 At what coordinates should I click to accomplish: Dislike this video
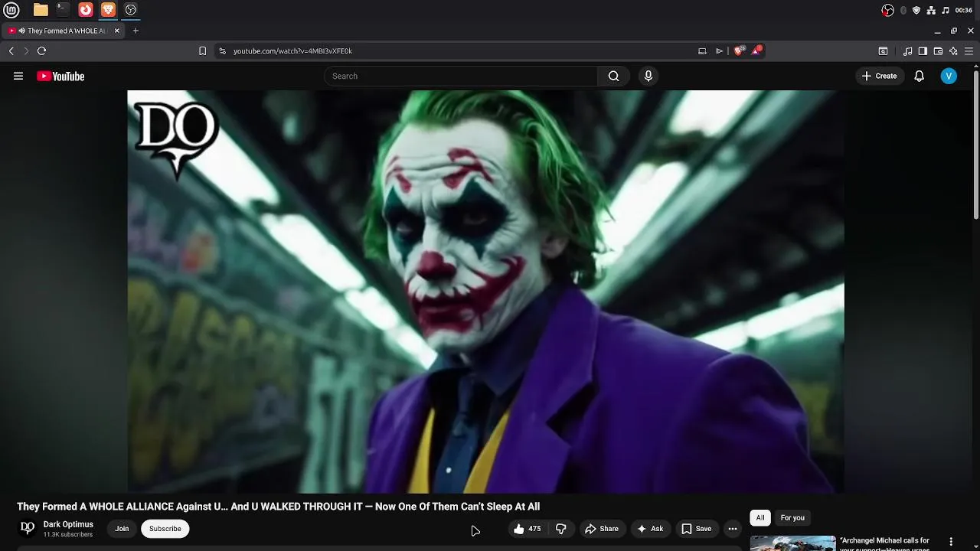point(561,529)
